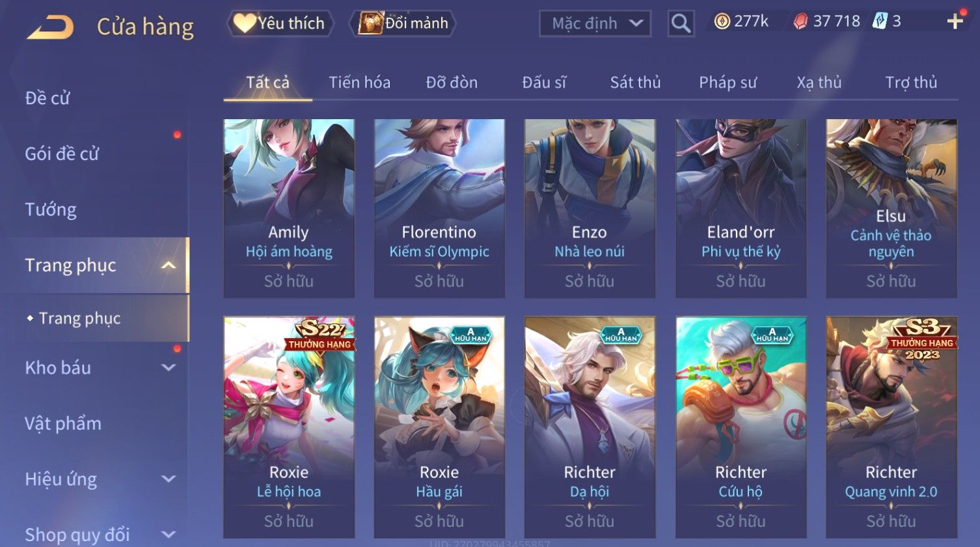980x547 pixels.
Task: Tap the chest icon in Đổi mảnh
Action: [x=370, y=23]
